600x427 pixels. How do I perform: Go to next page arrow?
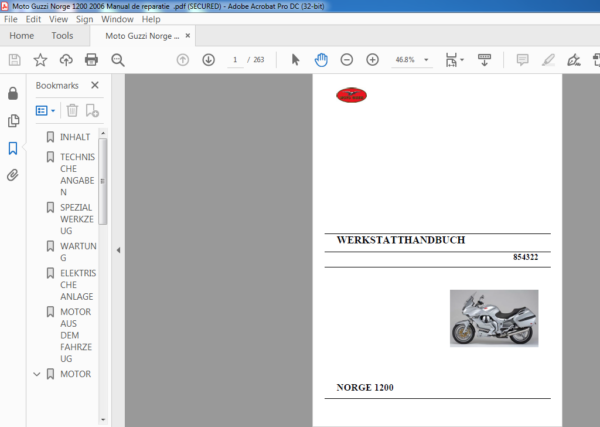click(209, 60)
